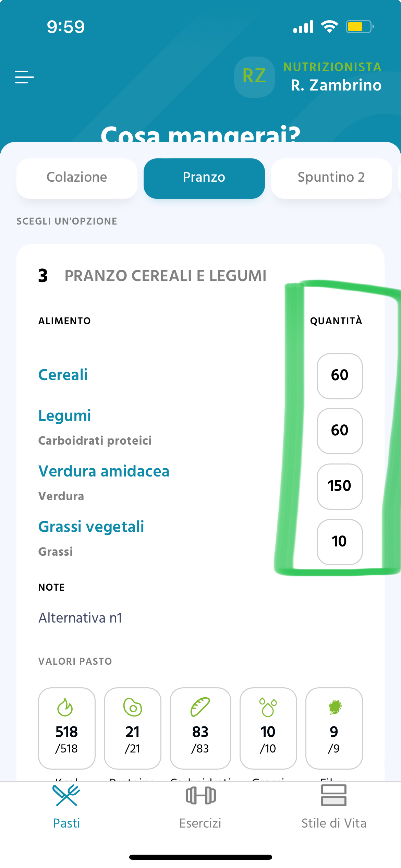This screenshot has width=401, height=868.
Task: Open the Verdura amidacea food link
Action: pos(104,471)
